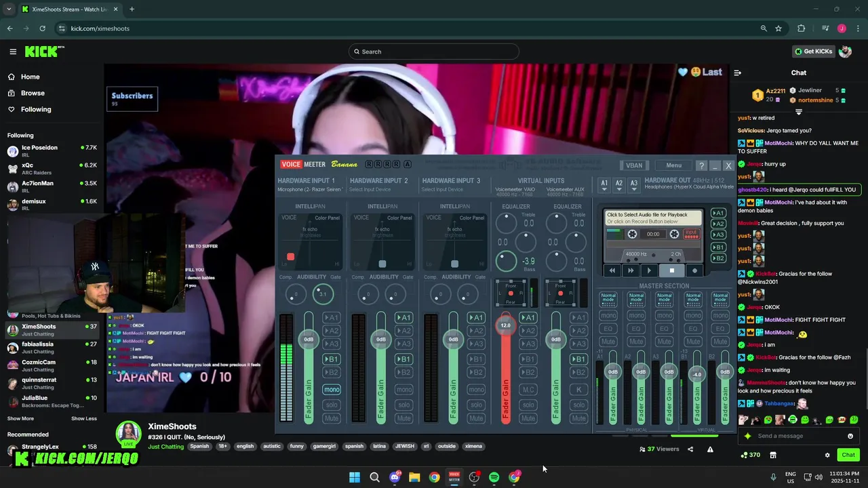Screen dimensions: 868x488
Task: Open the chat shop icon
Action: 772,455
